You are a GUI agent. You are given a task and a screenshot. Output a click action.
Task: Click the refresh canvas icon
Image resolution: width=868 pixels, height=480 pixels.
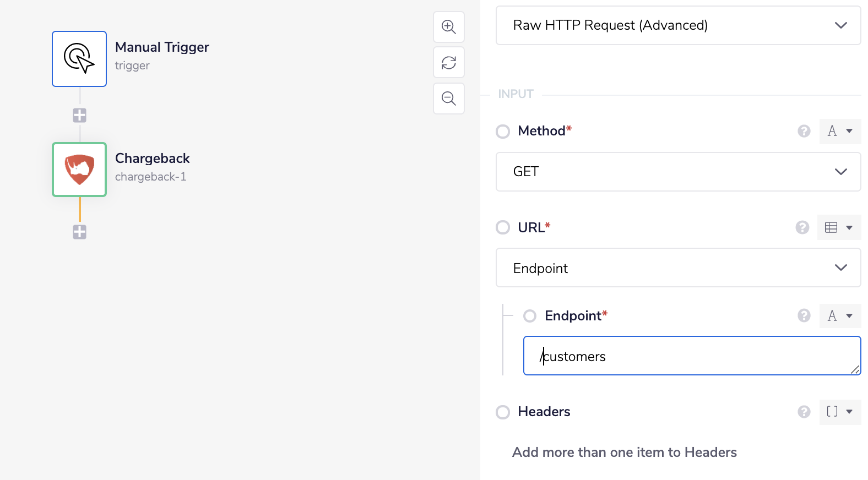pyautogui.click(x=449, y=63)
